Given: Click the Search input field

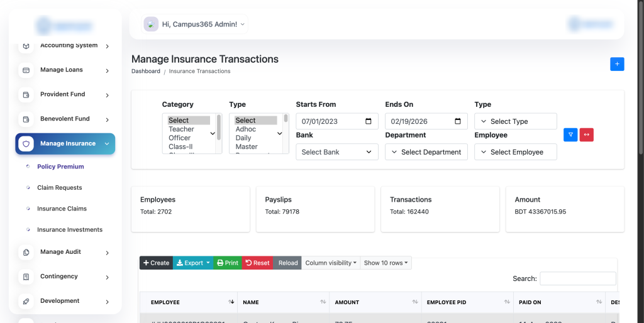Looking at the screenshot, I should (x=577, y=278).
